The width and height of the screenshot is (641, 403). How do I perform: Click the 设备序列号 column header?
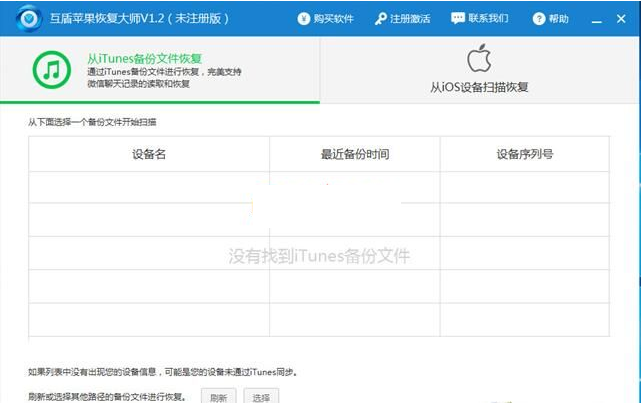point(524,154)
